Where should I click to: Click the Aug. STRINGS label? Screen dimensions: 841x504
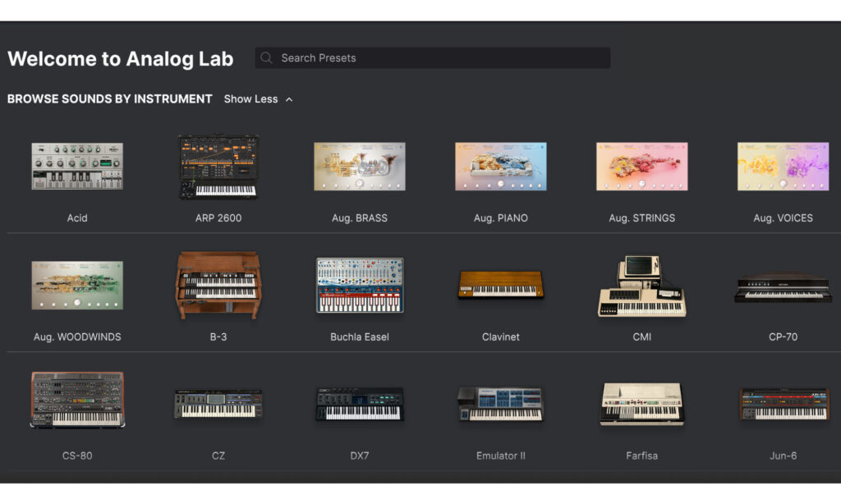tap(641, 218)
